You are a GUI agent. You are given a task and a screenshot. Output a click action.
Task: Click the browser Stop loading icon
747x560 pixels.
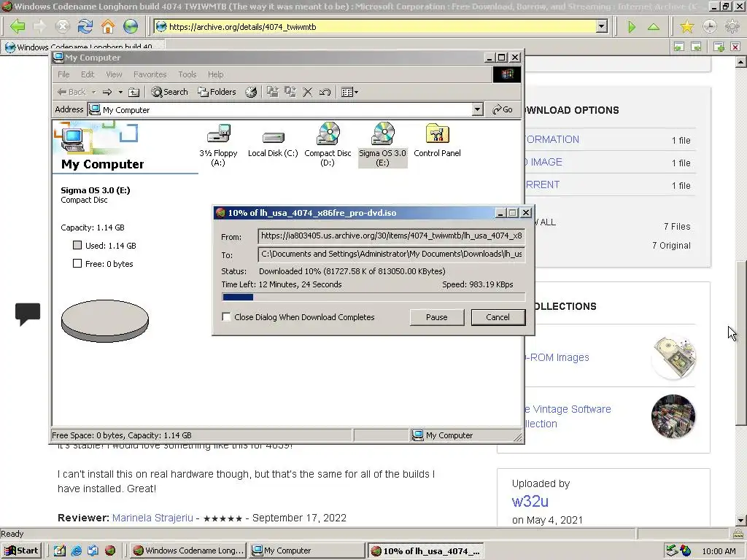pos(63,27)
